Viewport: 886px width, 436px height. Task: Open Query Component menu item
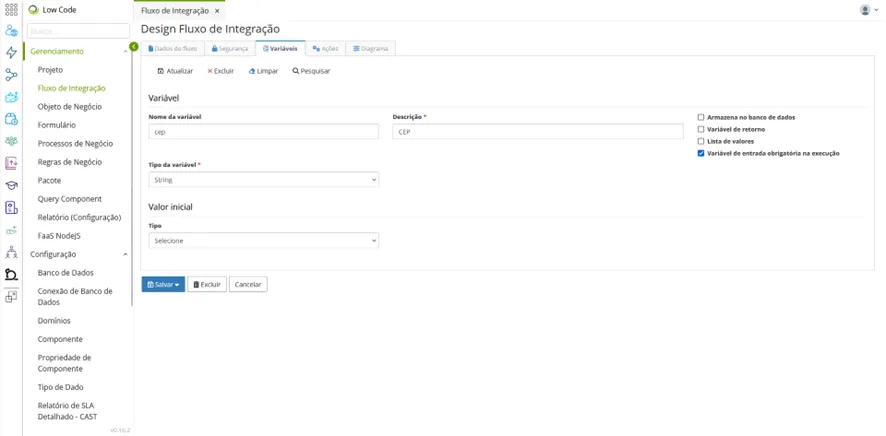tap(70, 199)
